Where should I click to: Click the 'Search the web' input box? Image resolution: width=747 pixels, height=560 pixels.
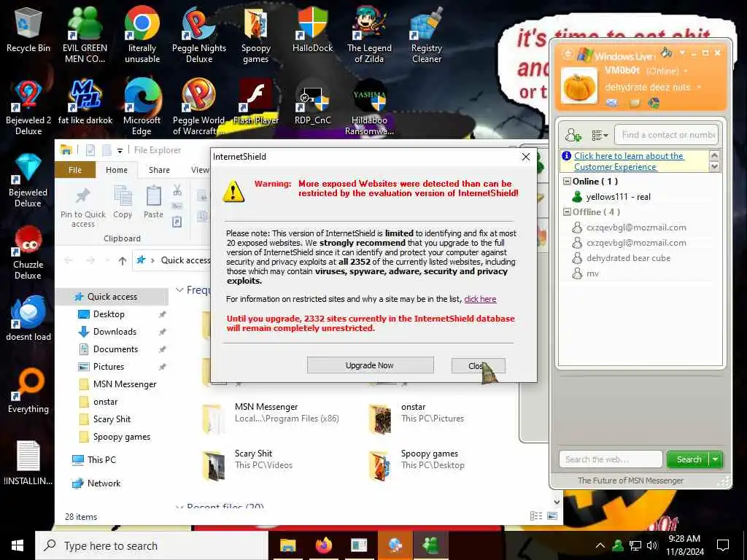pos(611,459)
